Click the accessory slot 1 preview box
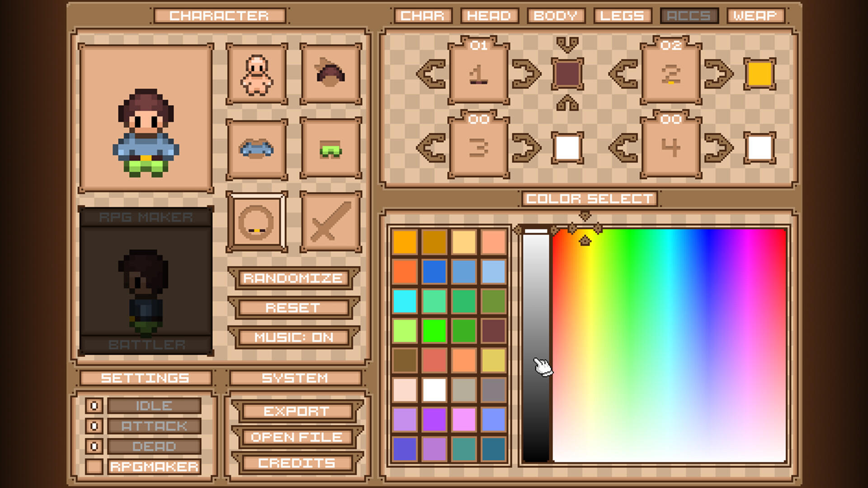Image resolution: width=868 pixels, height=488 pixels. 478,75
